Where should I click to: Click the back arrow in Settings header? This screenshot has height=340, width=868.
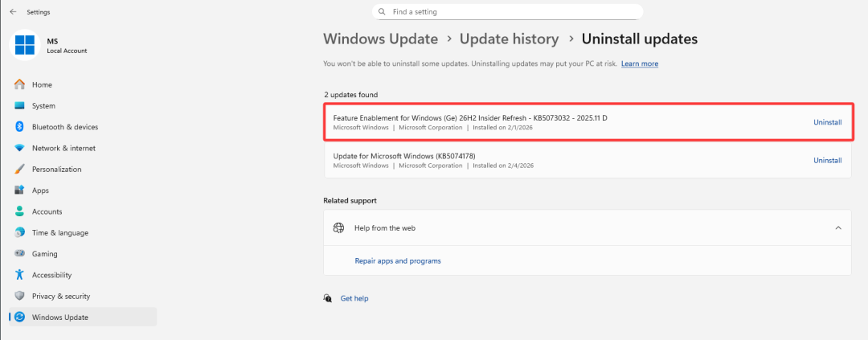click(x=13, y=12)
